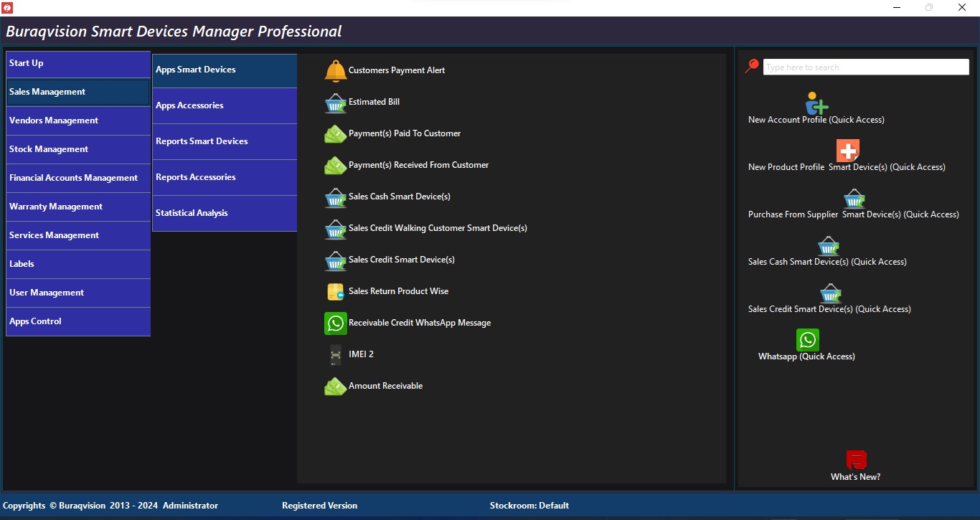Open New Account Profile quick access icon
Screen dimensions: 980x520
click(816, 103)
